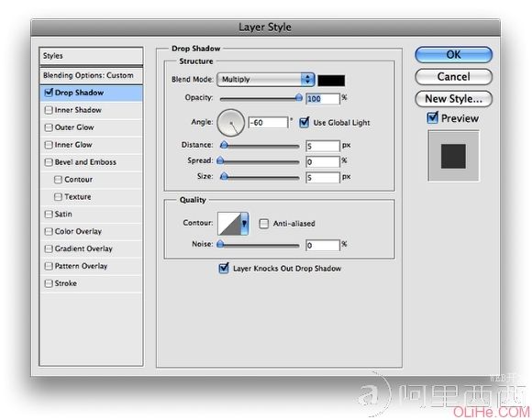Select the Bevel and Emboss row
This screenshot has height=420, width=532.
click(91, 162)
